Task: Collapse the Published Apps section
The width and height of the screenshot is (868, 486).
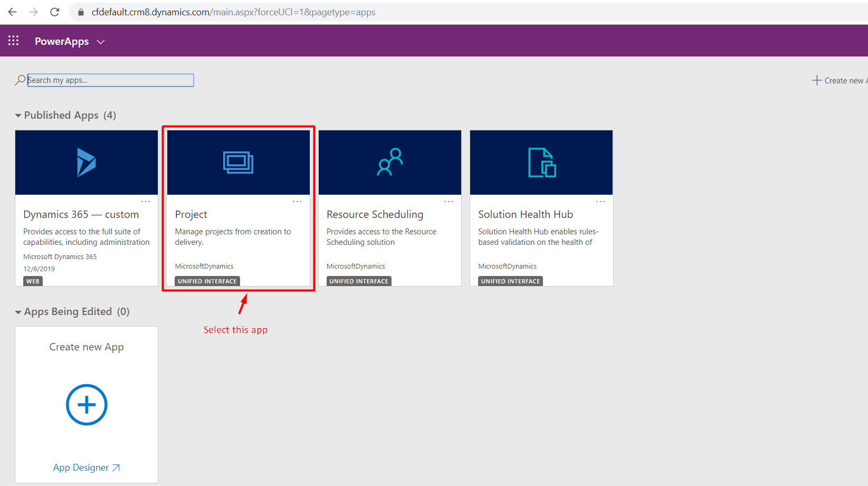Action: [x=18, y=116]
